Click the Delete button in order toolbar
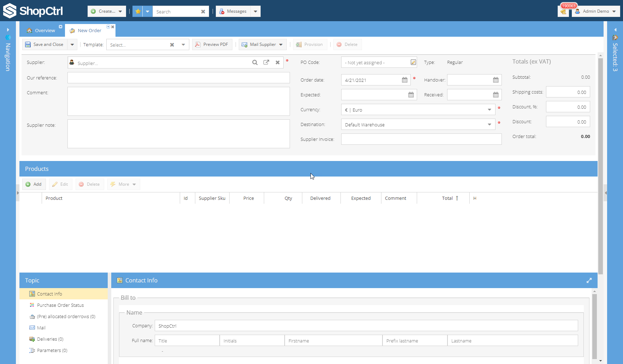The height and width of the screenshot is (364, 623). point(348,44)
